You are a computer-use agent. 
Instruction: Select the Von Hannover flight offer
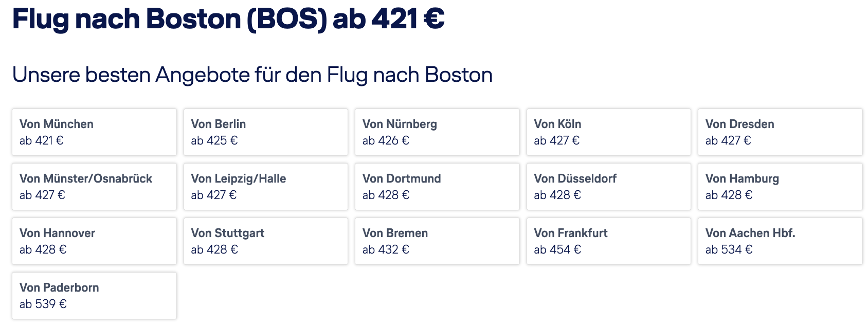point(94,241)
